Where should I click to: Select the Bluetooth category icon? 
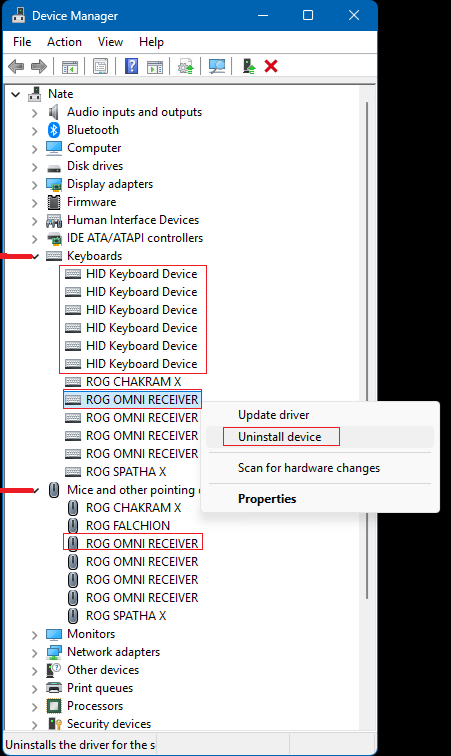[x=54, y=130]
